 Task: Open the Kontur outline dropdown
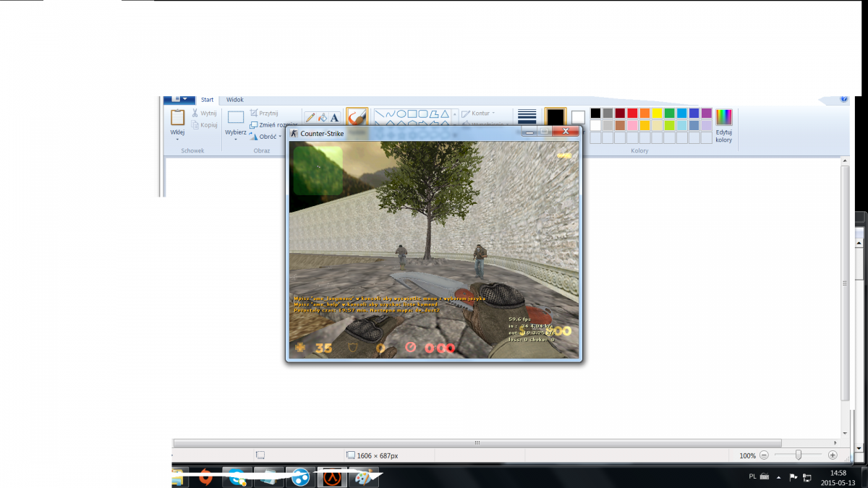(480, 114)
